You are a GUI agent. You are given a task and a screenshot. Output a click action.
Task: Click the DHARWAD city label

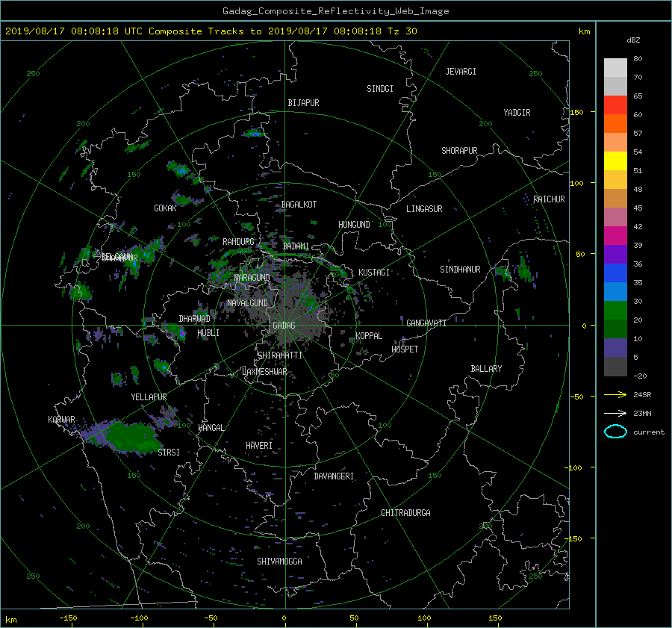coord(195,319)
